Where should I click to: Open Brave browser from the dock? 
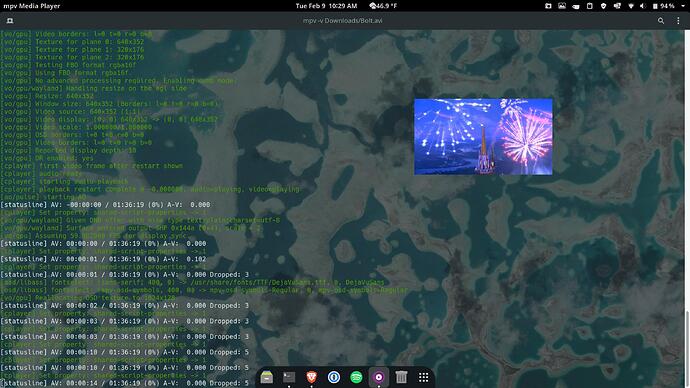coord(312,377)
